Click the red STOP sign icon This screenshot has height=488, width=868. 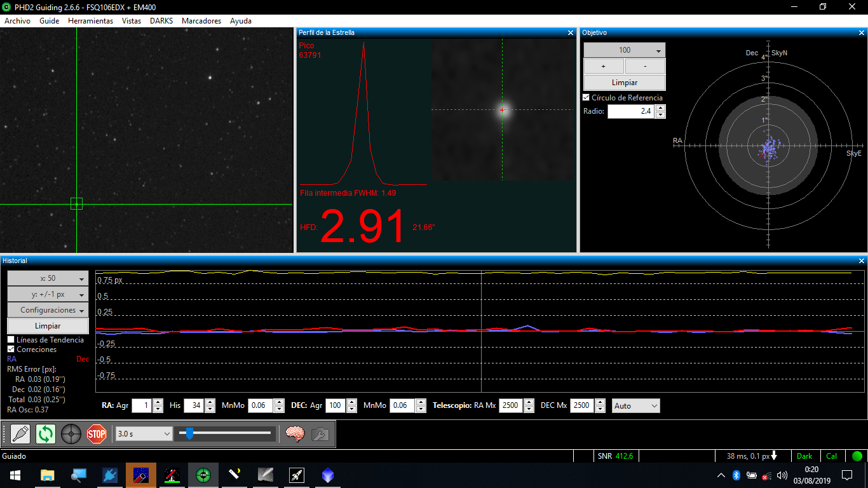[x=97, y=434]
